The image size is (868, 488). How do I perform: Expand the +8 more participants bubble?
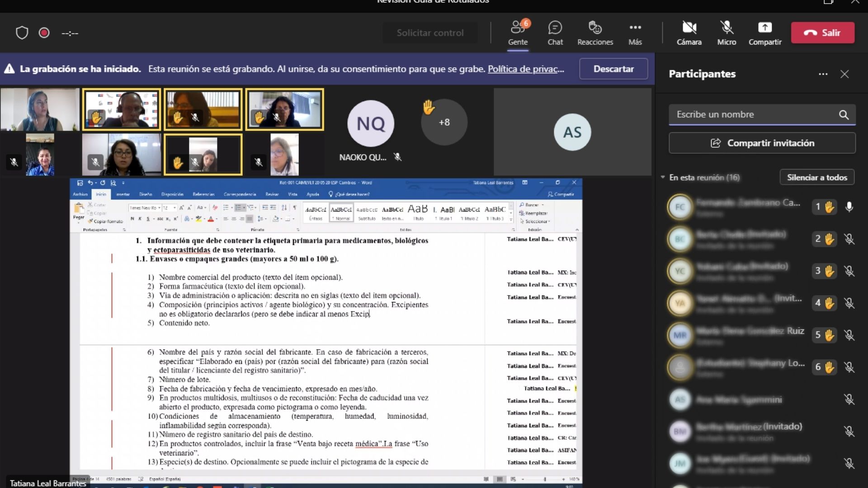point(444,122)
